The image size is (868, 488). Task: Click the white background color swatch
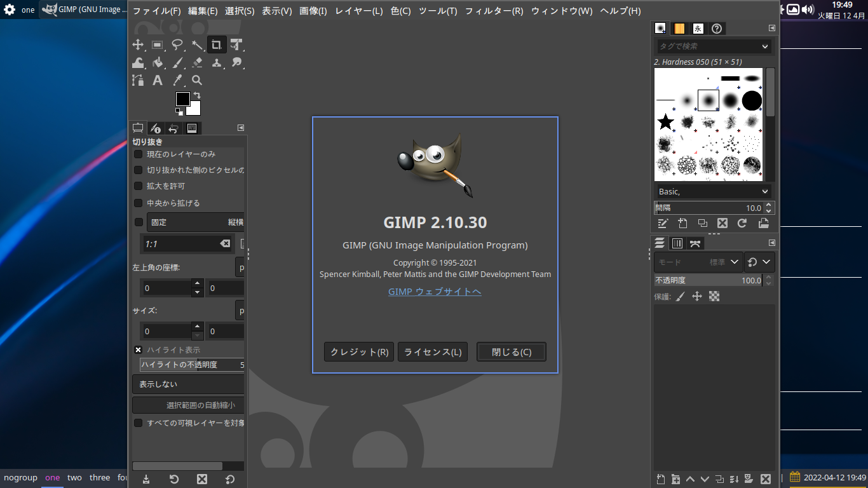click(195, 111)
